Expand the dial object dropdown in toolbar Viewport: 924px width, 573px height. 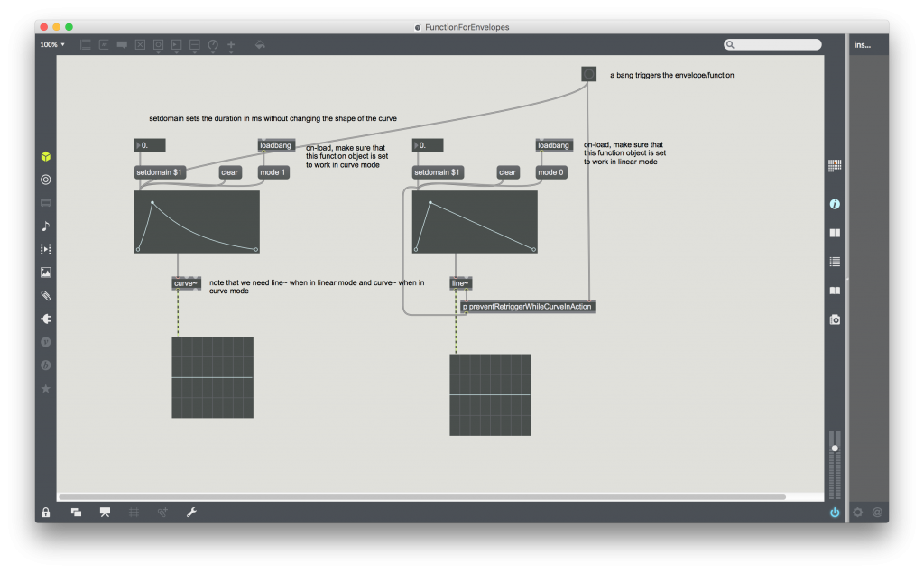[x=213, y=44]
